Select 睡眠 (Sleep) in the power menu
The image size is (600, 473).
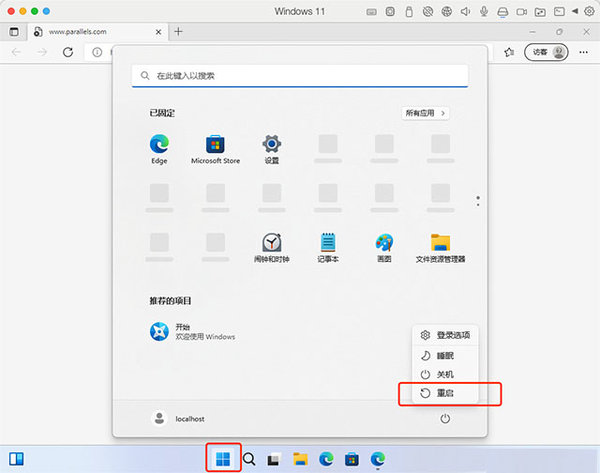click(445, 356)
